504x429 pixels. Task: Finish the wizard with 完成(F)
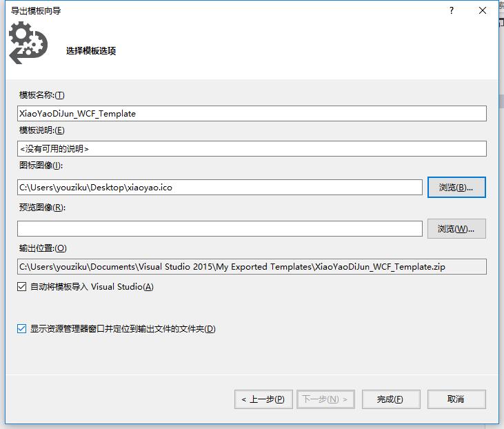pyautogui.click(x=391, y=399)
